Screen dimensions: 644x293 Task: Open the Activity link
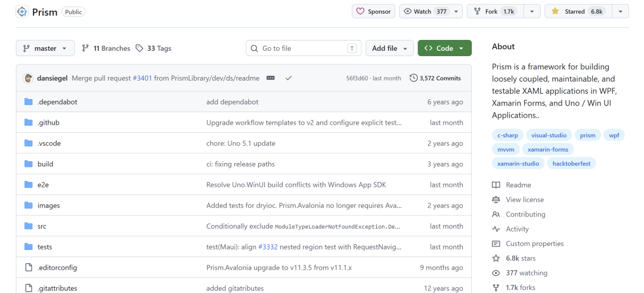(510, 229)
